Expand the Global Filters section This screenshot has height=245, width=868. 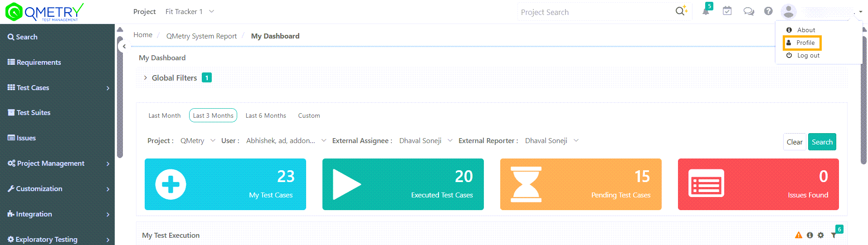(x=145, y=78)
